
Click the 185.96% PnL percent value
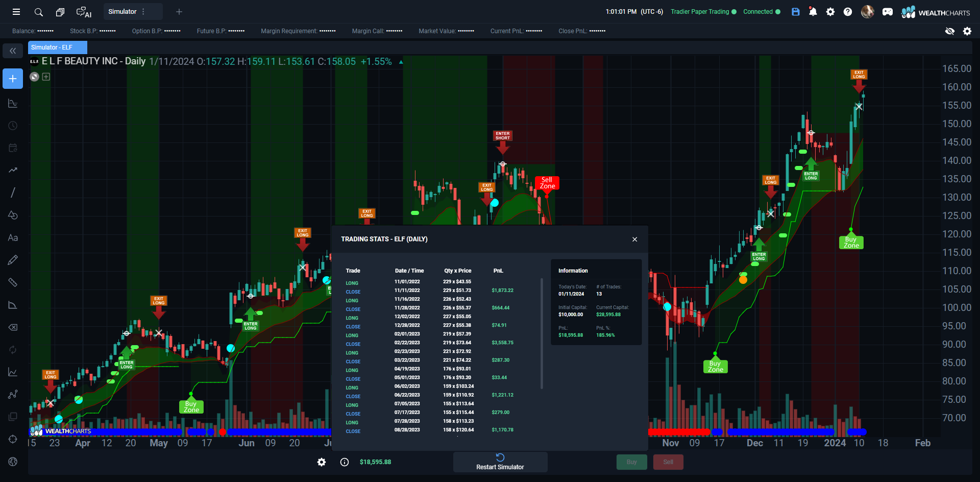[605, 335]
